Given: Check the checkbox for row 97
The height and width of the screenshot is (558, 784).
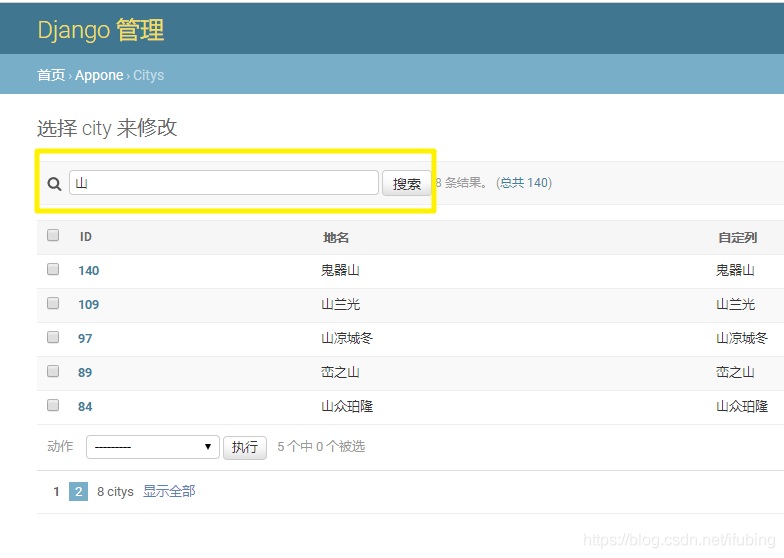Looking at the screenshot, I should pyautogui.click(x=53, y=337).
